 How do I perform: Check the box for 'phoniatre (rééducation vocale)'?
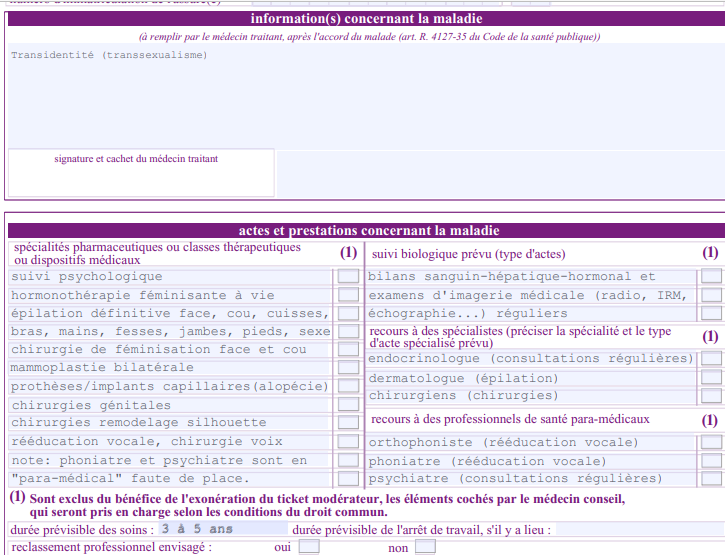pos(711,461)
